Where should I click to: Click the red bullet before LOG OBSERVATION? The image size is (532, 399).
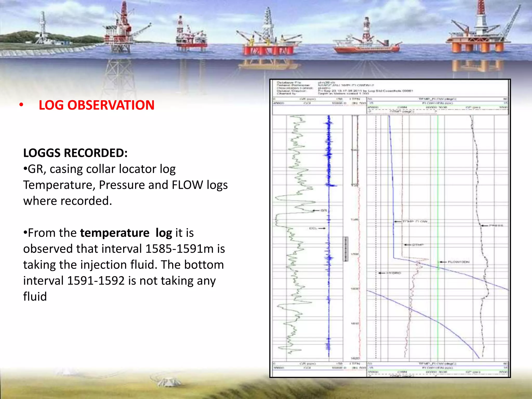pos(21,105)
